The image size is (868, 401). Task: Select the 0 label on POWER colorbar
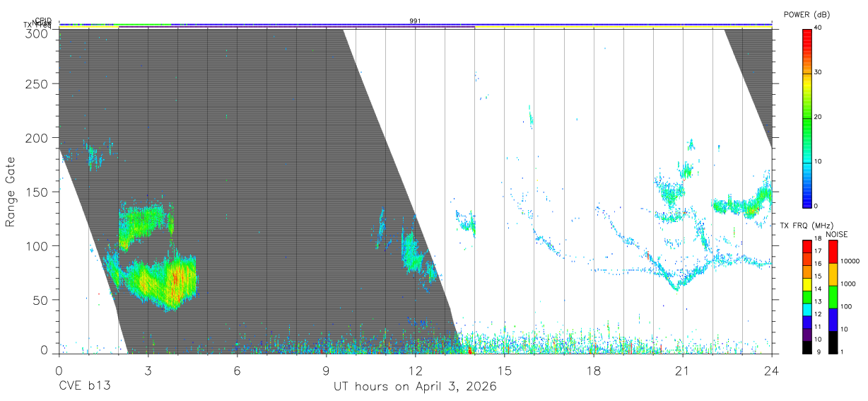[817, 206]
